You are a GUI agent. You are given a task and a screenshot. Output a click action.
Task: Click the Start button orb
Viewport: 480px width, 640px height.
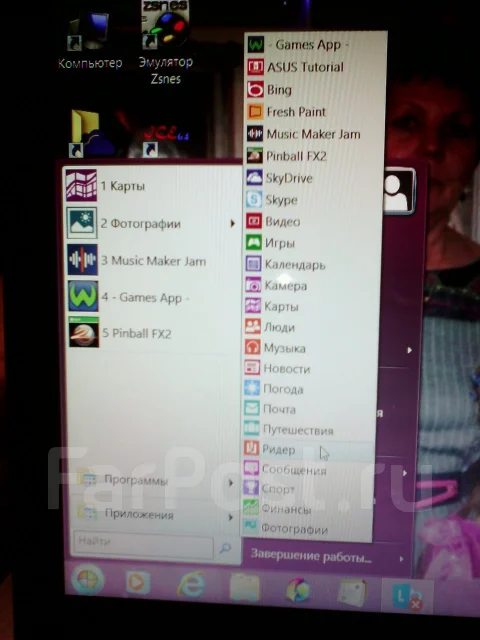pyautogui.click(x=87, y=580)
